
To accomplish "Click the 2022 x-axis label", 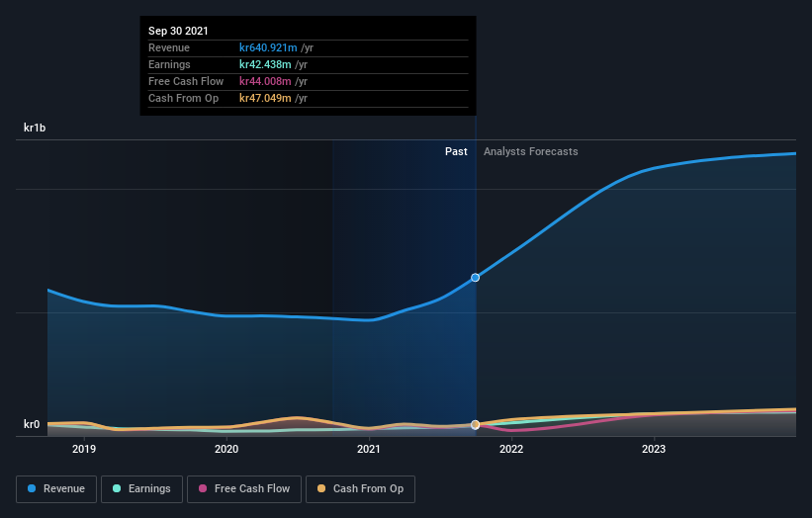I will point(511,449).
